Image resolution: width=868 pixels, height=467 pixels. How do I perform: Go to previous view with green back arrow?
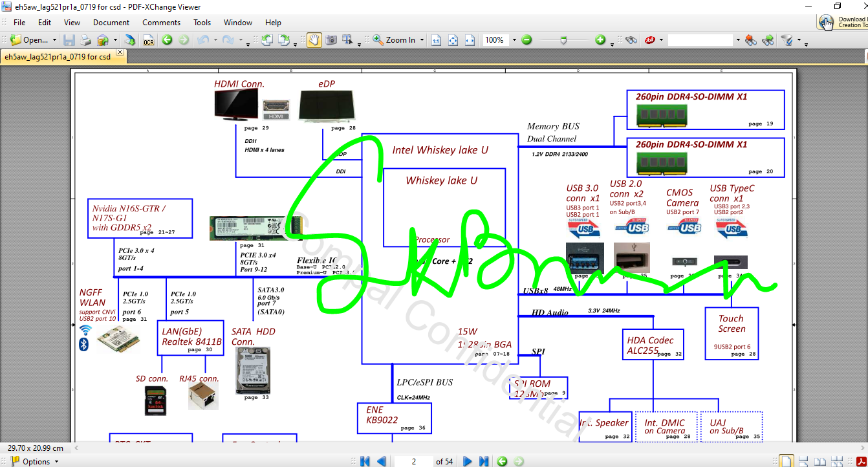pyautogui.click(x=167, y=40)
